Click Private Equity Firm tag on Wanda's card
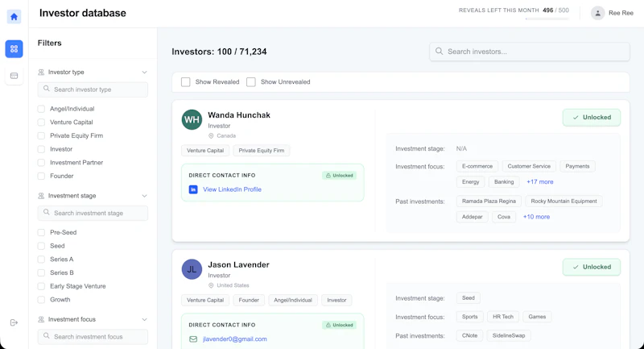 point(261,151)
